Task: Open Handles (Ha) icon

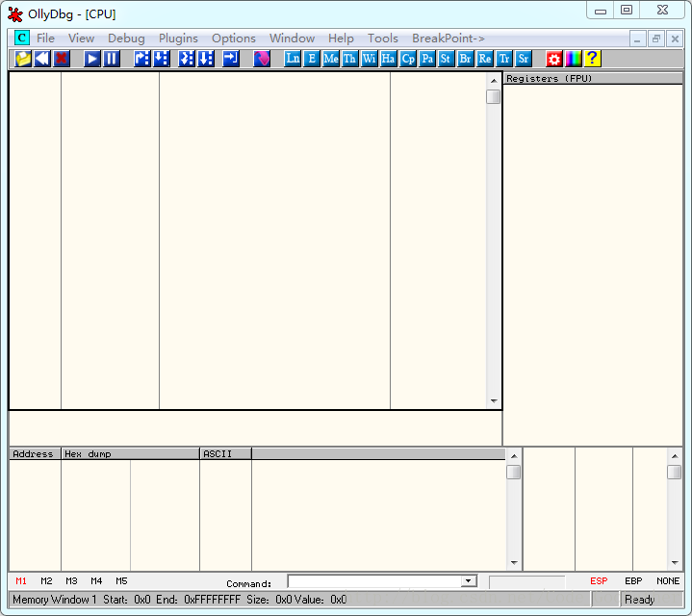Action: click(x=389, y=59)
